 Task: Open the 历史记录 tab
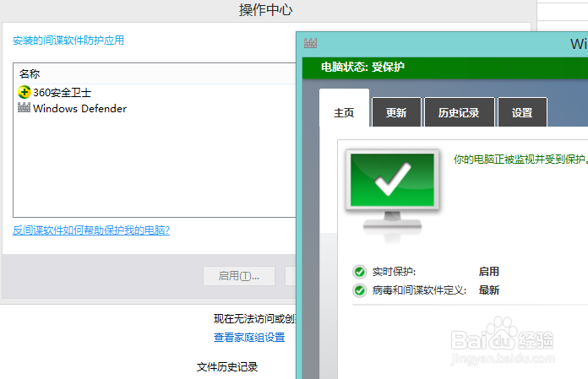coord(459,112)
